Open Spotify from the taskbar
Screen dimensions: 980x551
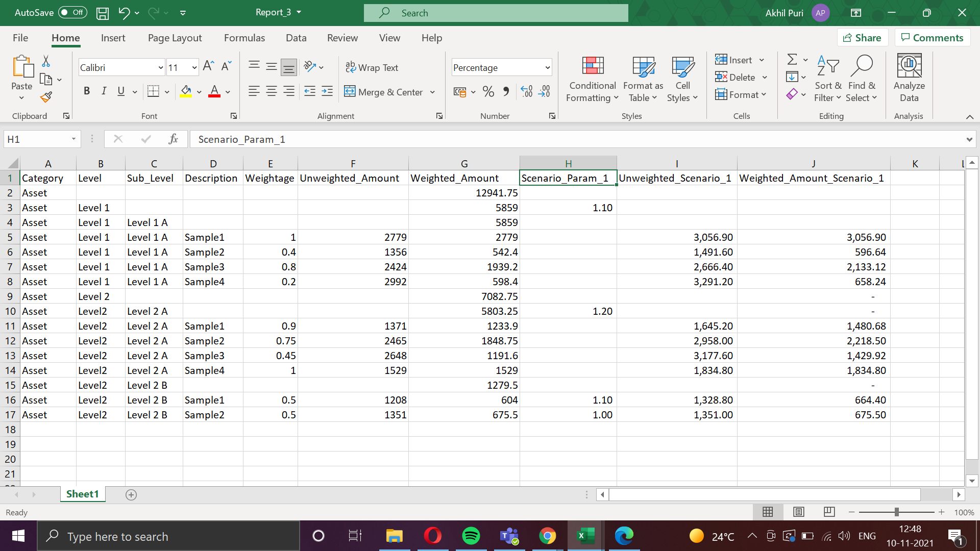tap(471, 536)
